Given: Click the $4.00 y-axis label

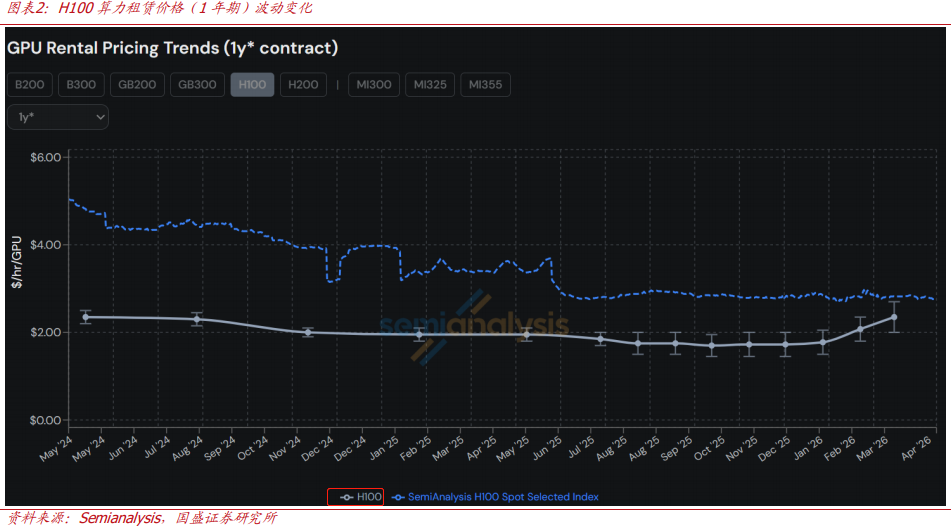Looking at the screenshot, I should 45,245.
